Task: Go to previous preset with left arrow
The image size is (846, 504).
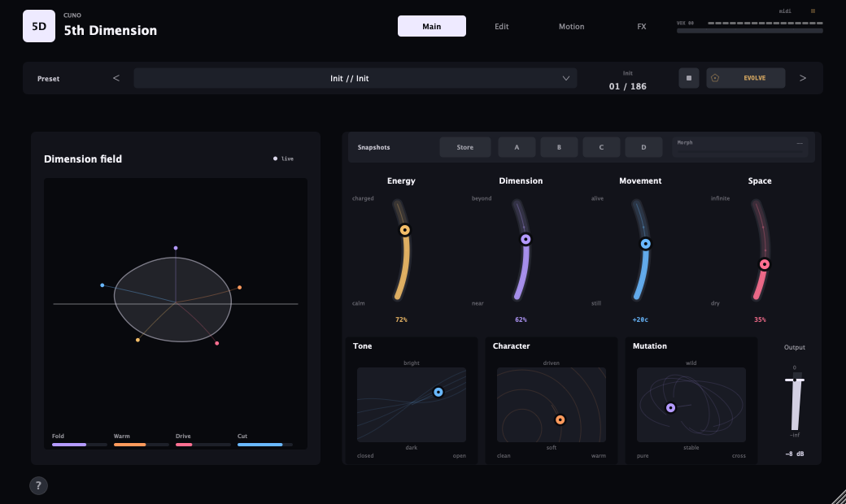Action: [116, 78]
